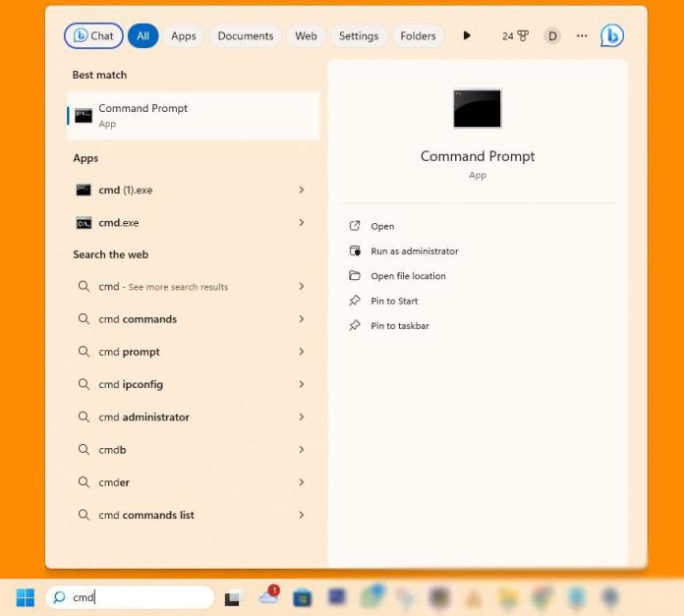Expand the 'cmd ipconfig' suggestion chevron
Screen dimensions: 684x616
pyautogui.click(x=302, y=384)
